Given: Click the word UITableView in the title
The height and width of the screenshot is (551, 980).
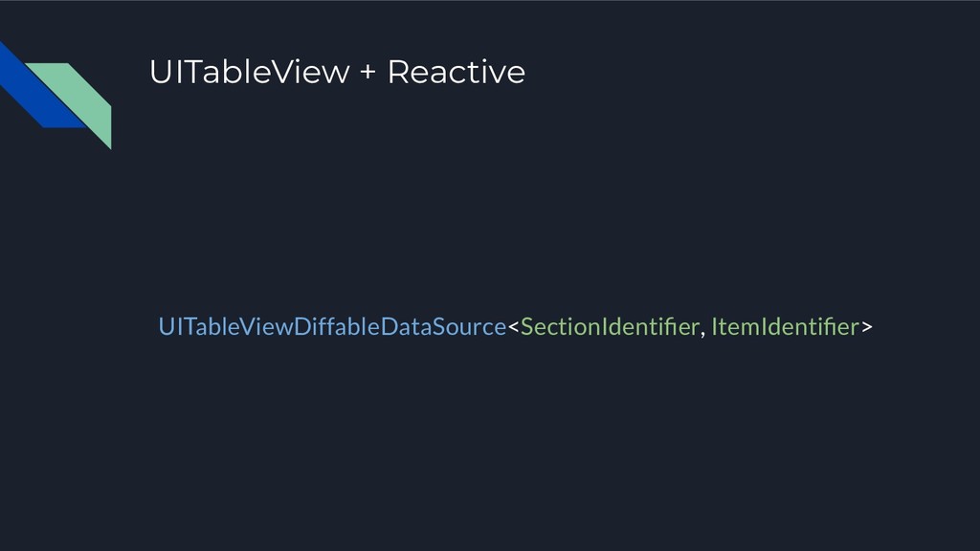Looking at the screenshot, I should click(250, 72).
